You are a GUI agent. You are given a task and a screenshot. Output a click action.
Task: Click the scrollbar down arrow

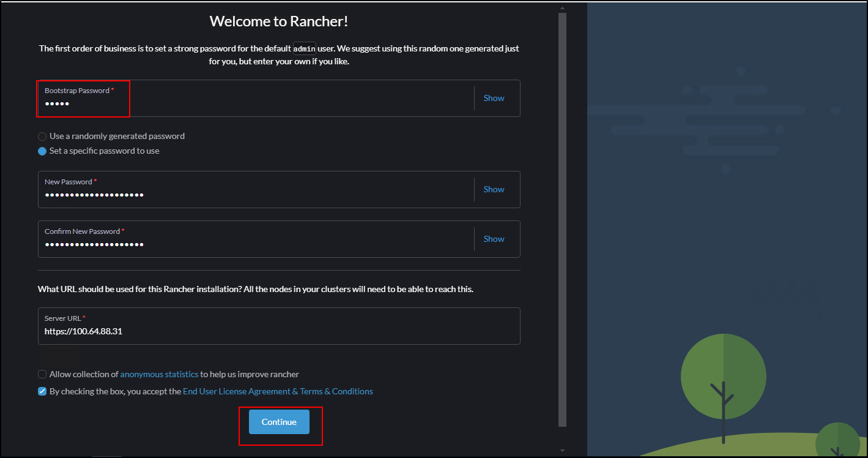[562, 451]
